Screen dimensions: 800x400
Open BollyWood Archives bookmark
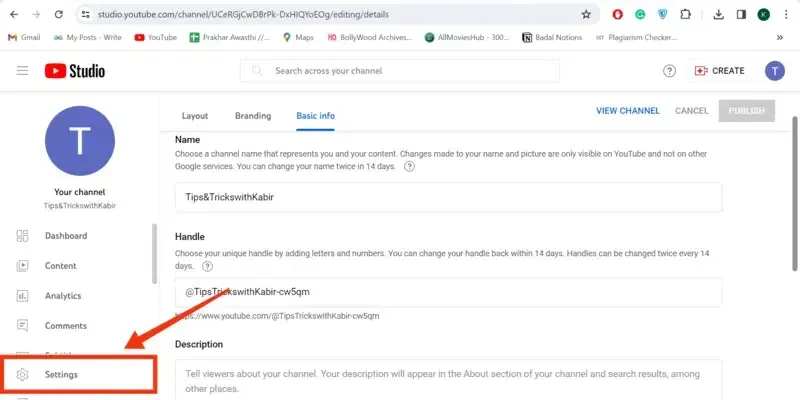369,37
